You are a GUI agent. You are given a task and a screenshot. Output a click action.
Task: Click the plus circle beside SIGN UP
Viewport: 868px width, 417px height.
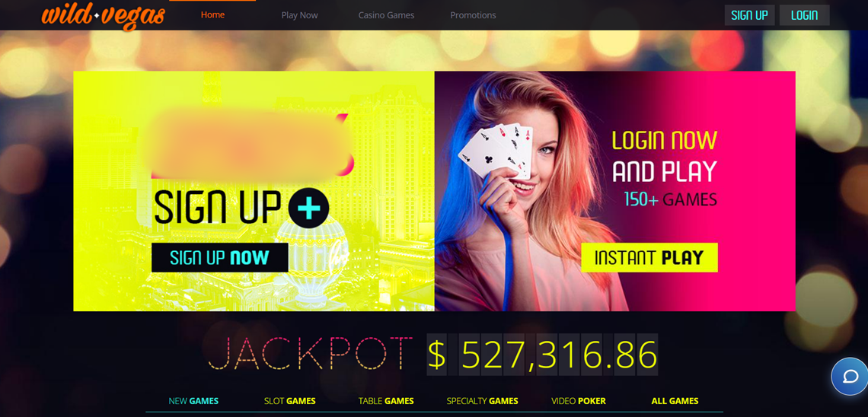(x=309, y=208)
